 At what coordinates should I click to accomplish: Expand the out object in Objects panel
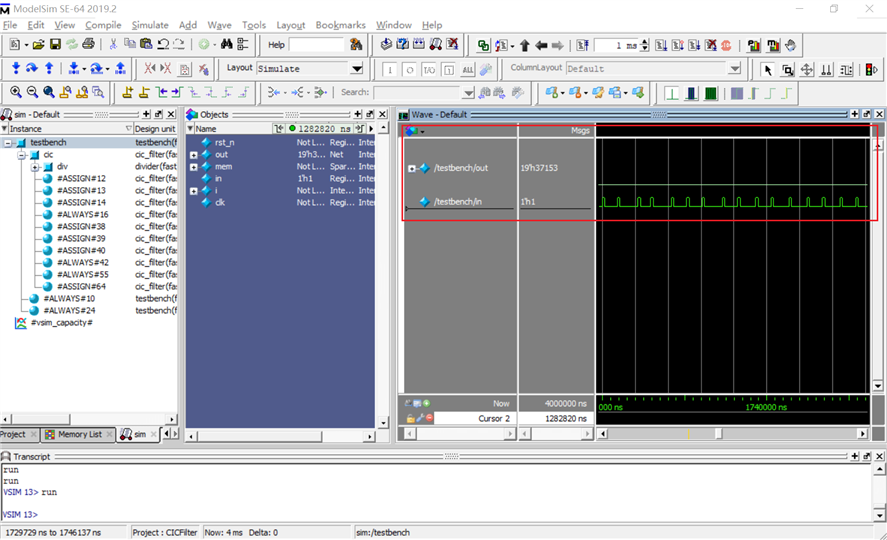(x=193, y=155)
